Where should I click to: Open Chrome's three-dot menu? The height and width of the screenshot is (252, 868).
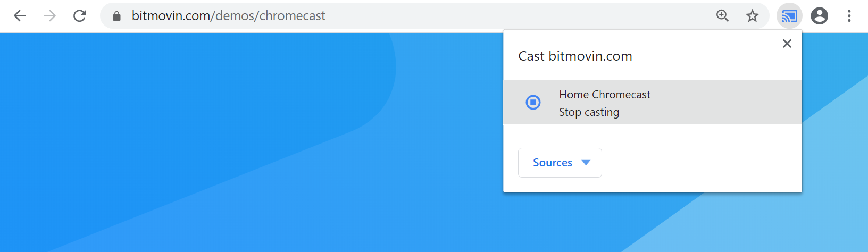849,16
